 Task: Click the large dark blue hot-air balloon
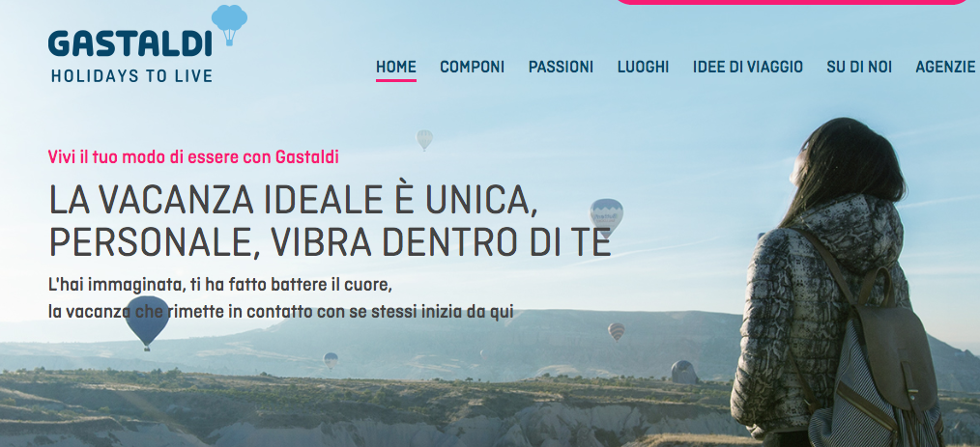[147, 322]
